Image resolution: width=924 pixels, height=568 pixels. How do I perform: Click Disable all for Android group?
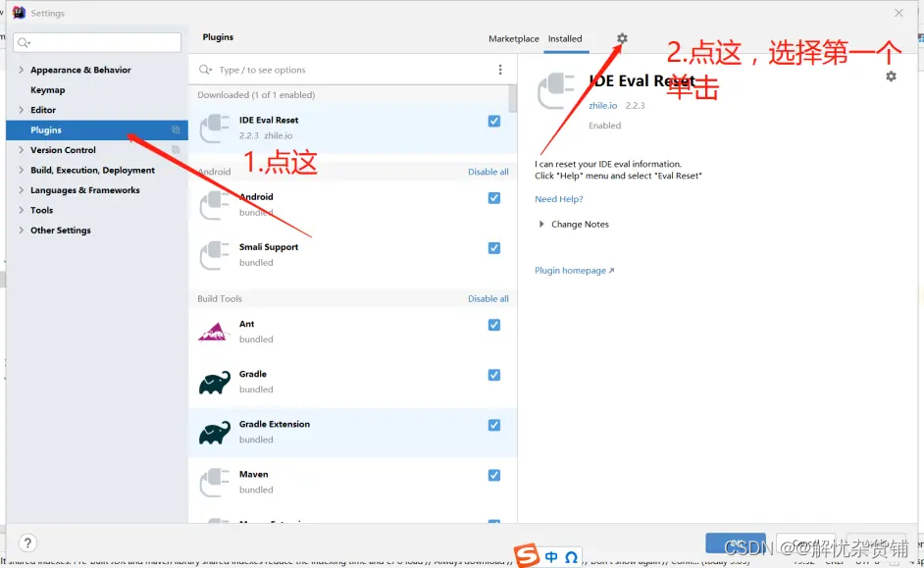(x=488, y=172)
